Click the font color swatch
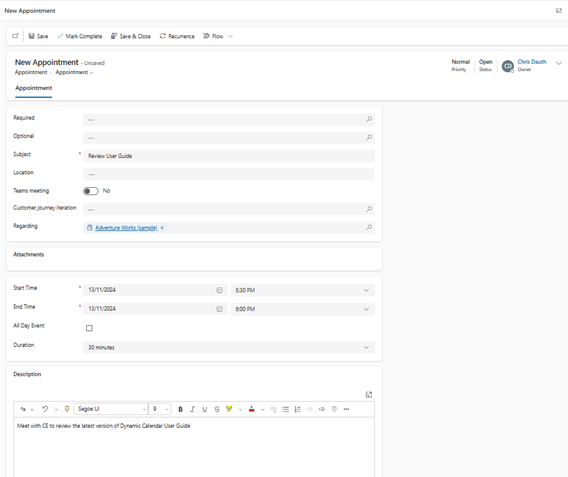 click(252, 409)
